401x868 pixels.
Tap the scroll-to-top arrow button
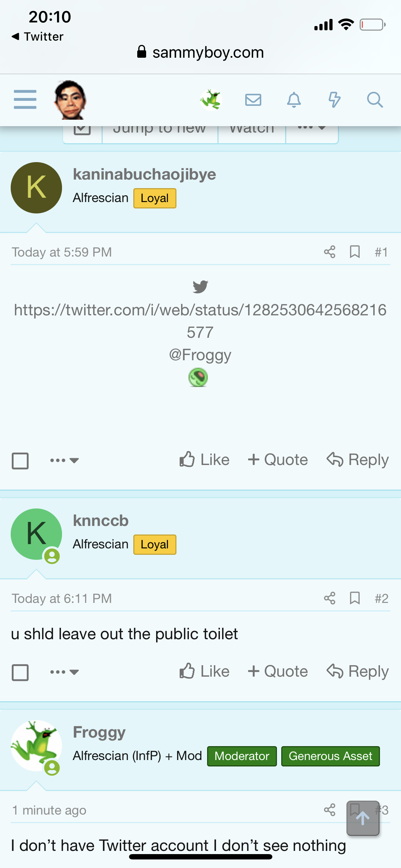pos(363,818)
